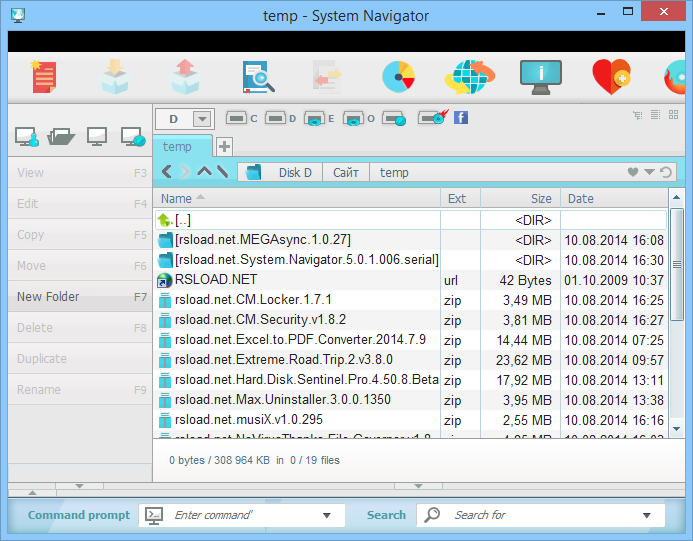Viewport: 693px width, 541px height.
Task: Open the disk usage pie chart icon
Action: 397,77
